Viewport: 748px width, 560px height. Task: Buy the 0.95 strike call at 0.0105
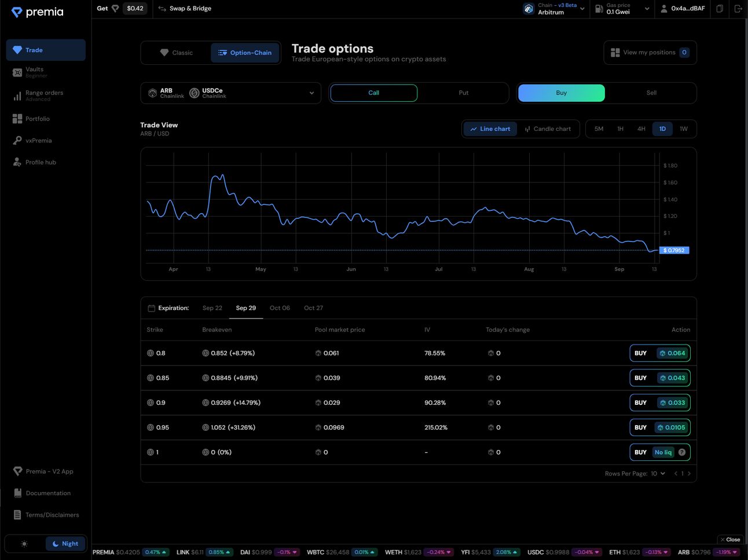coord(660,428)
